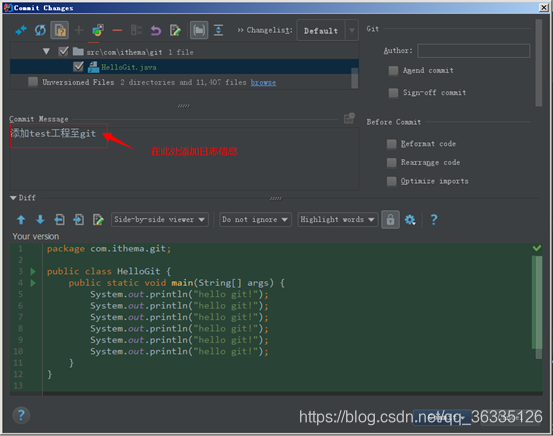Click the Expand All icon
Viewport: 553px width, 436px height.
point(218,30)
